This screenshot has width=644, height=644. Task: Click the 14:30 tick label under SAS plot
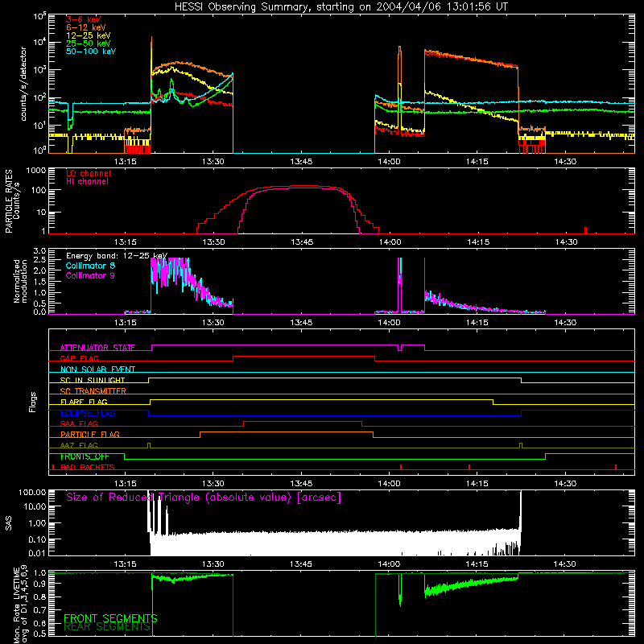coord(565,564)
